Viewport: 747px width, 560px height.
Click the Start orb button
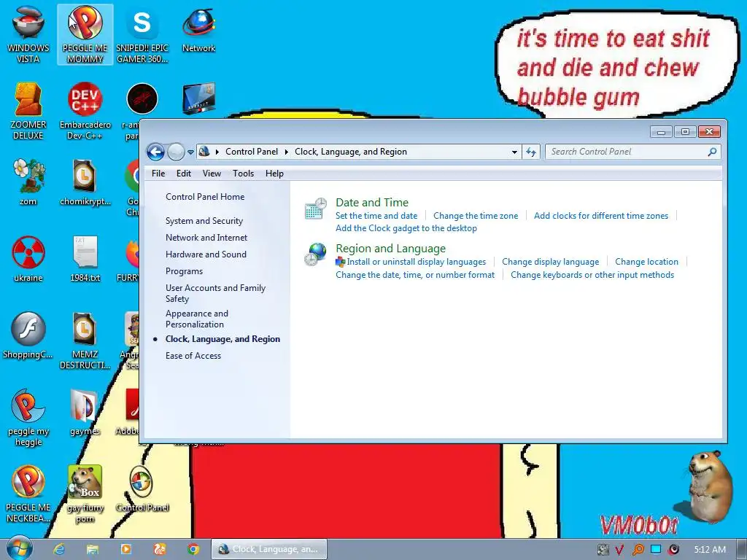point(19,548)
